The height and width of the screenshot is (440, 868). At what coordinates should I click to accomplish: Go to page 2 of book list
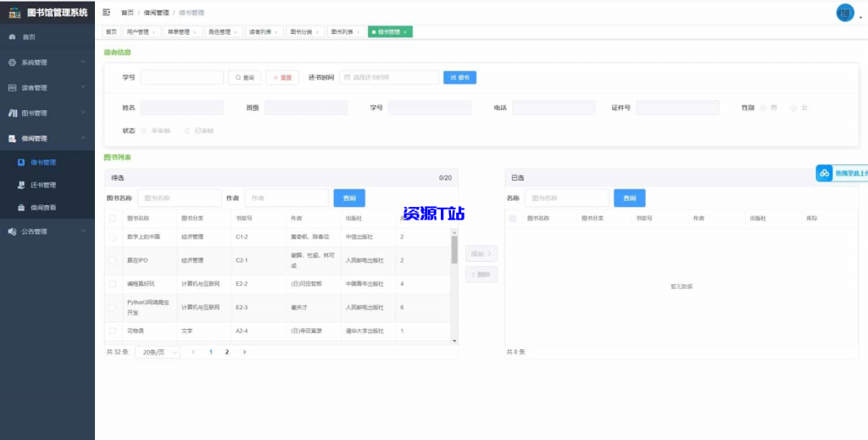(x=227, y=352)
